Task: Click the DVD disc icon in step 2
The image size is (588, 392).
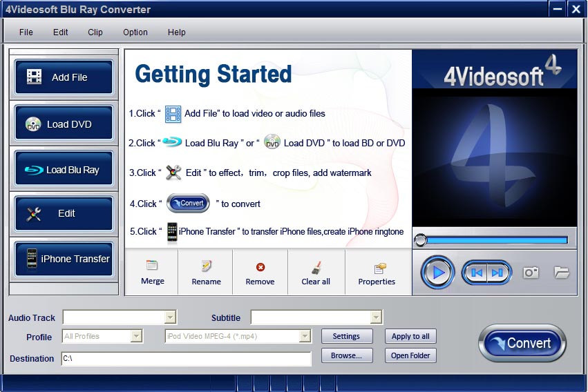Action: click(x=272, y=142)
